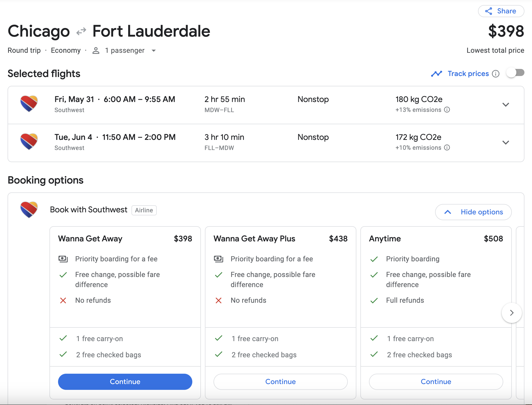Open the 1 passenger dropdown arrow
The width and height of the screenshot is (532, 405).
[154, 50]
